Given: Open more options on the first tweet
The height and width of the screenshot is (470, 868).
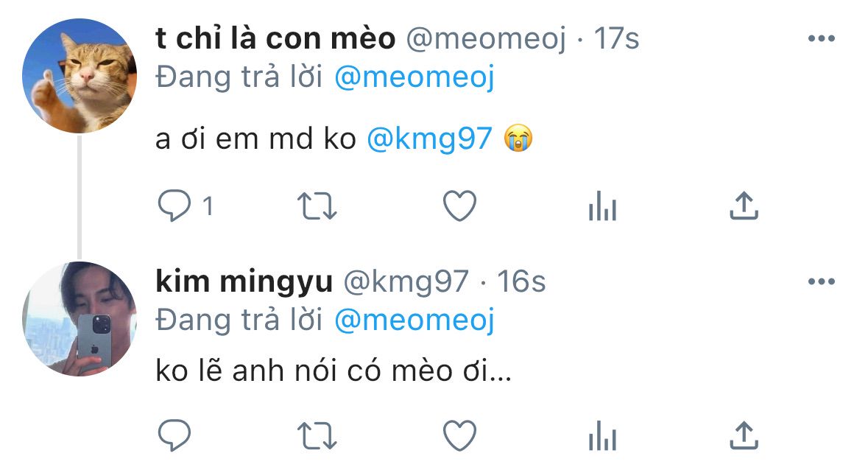Looking at the screenshot, I should [x=822, y=38].
